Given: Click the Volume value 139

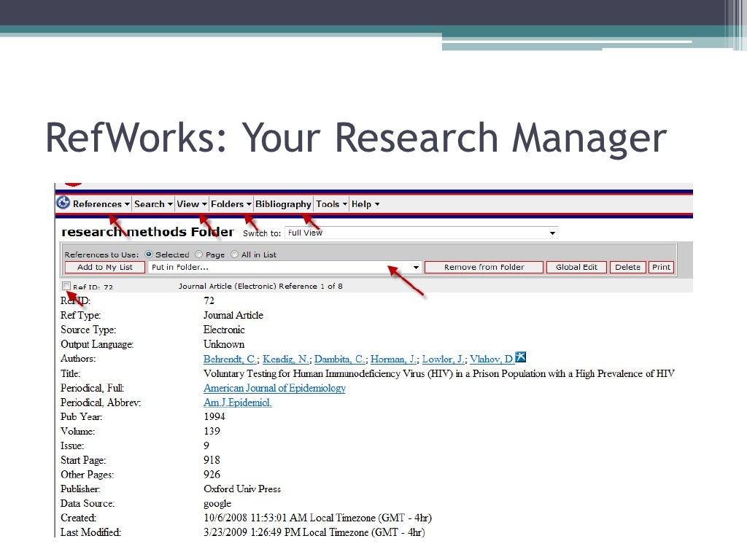Looking at the screenshot, I should pos(212,431).
